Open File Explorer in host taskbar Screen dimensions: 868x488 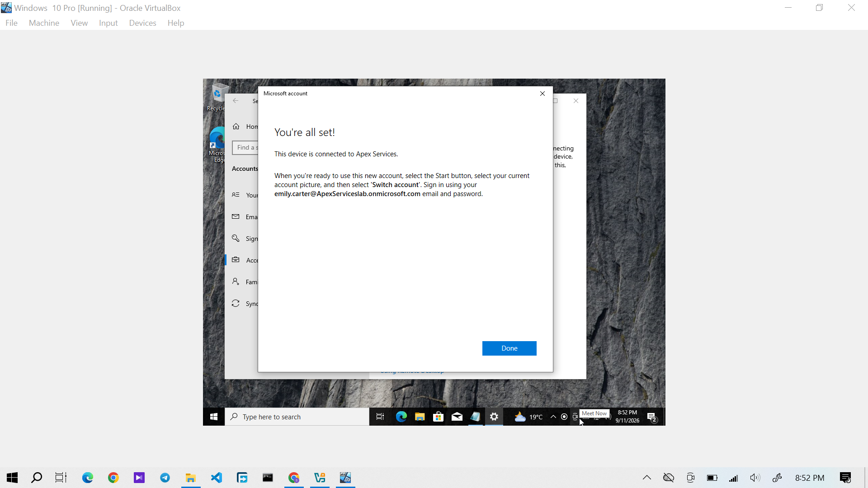[191, 478]
